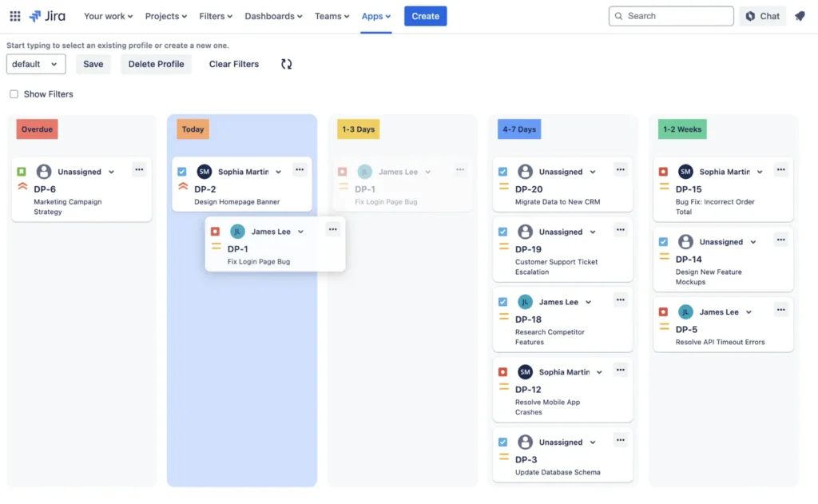Screen dimensions: 818x504
Task: Toggle the task checkbox on DP-18
Action: (503, 302)
